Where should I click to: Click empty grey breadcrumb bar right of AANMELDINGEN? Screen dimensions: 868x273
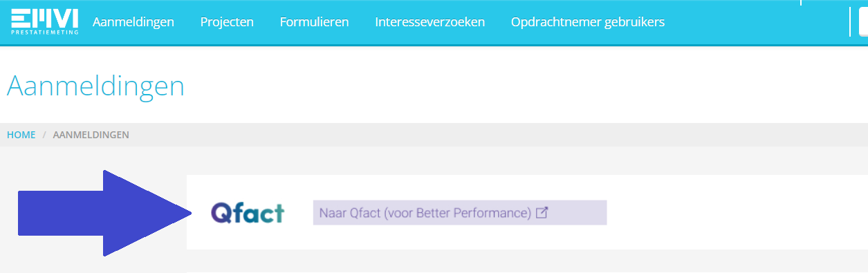pos(498,135)
